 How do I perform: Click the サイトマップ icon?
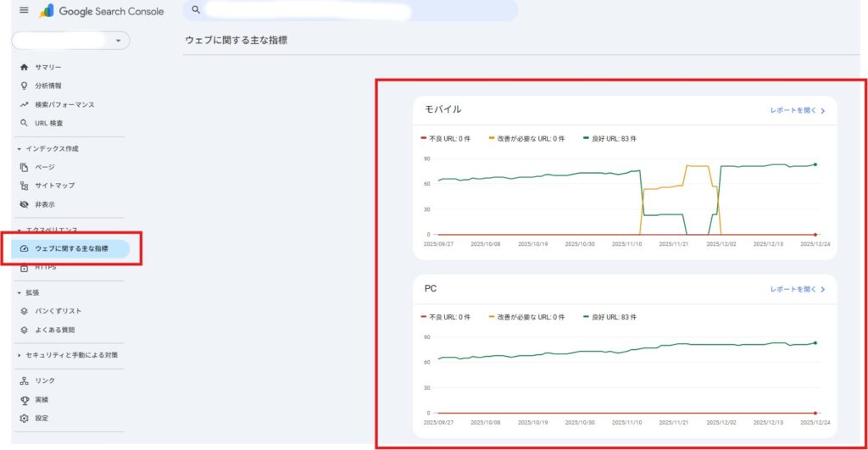tap(24, 186)
